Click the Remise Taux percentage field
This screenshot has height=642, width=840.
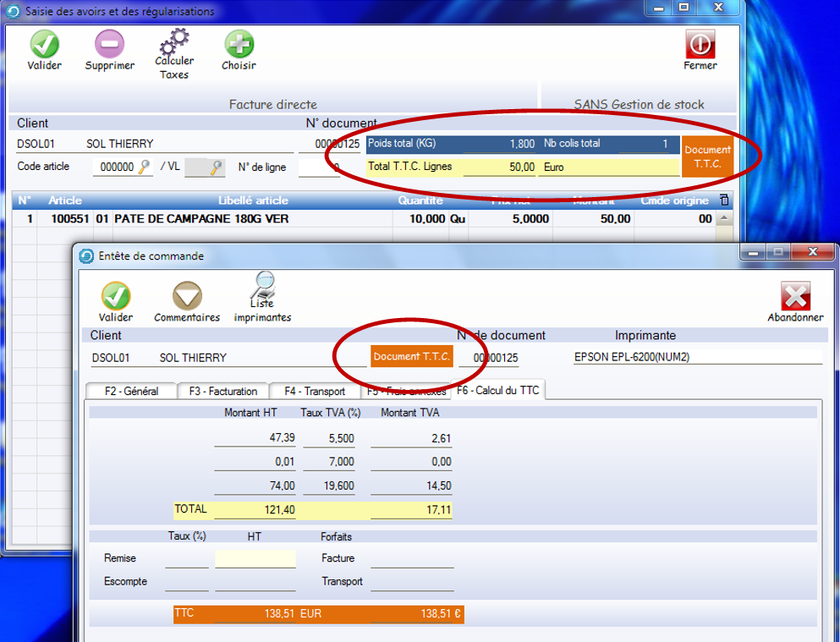click(186, 558)
